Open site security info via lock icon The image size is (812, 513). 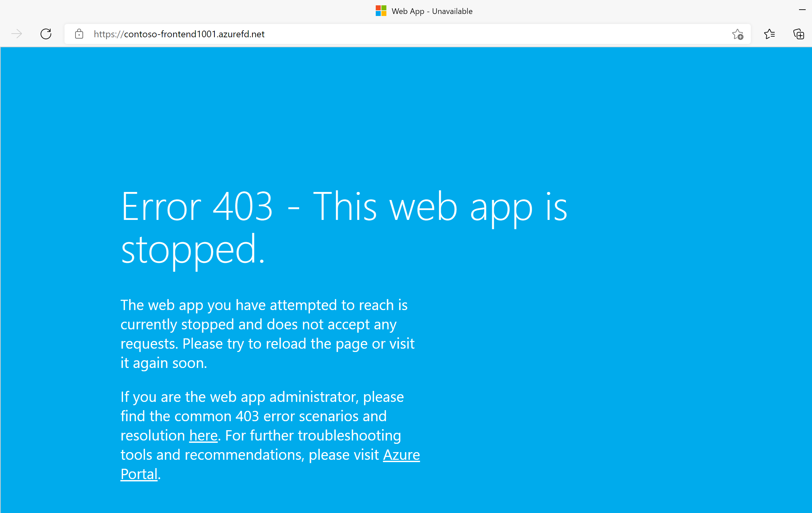click(x=79, y=34)
